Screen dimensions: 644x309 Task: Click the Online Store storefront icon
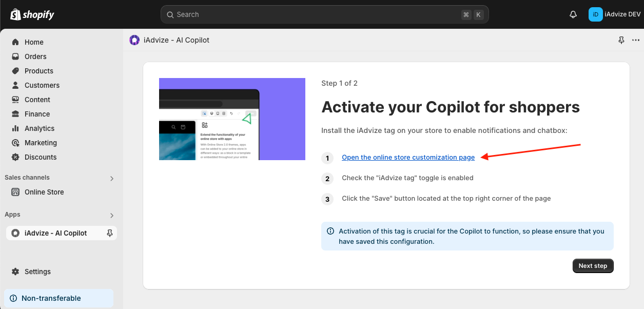click(15, 192)
